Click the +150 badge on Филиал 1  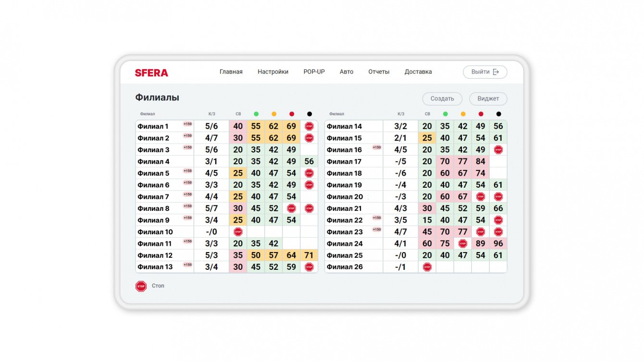point(187,124)
